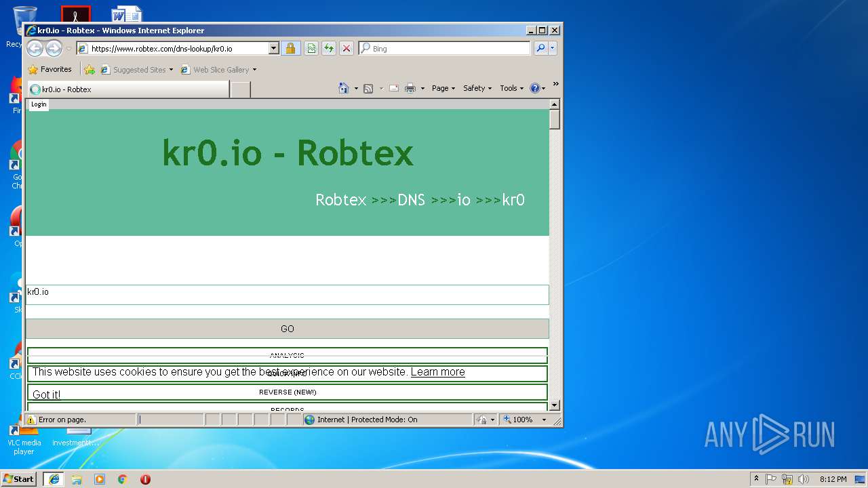Open a new blank tab
This screenshot has width=868, height=488.
point(240,89)
